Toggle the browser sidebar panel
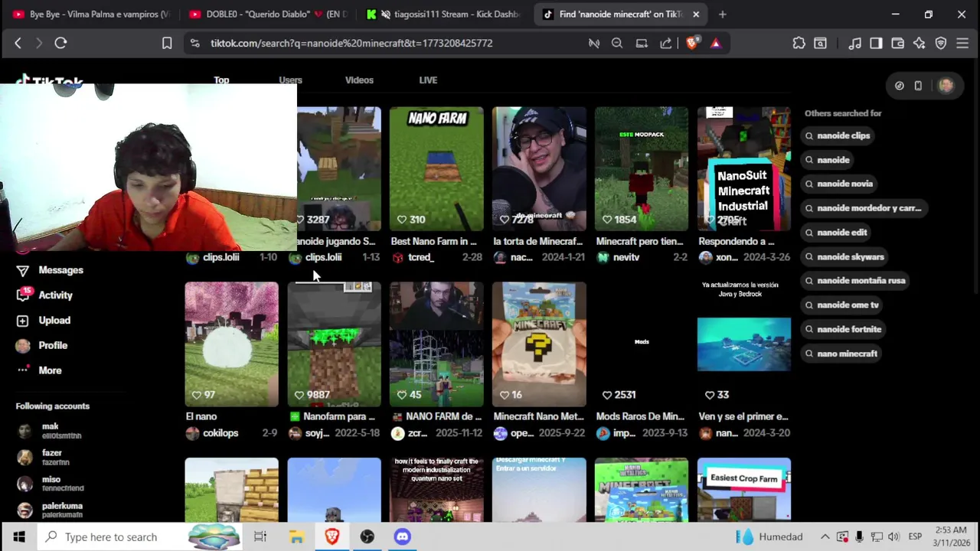 [x=876, y=43]
